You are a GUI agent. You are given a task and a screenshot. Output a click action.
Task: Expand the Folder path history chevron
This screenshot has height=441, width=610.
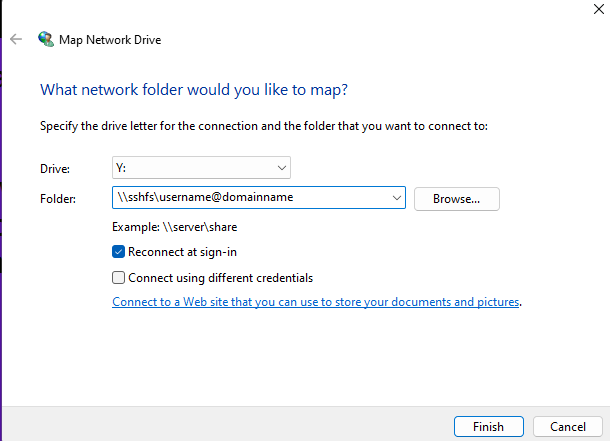tap(396, 198)
